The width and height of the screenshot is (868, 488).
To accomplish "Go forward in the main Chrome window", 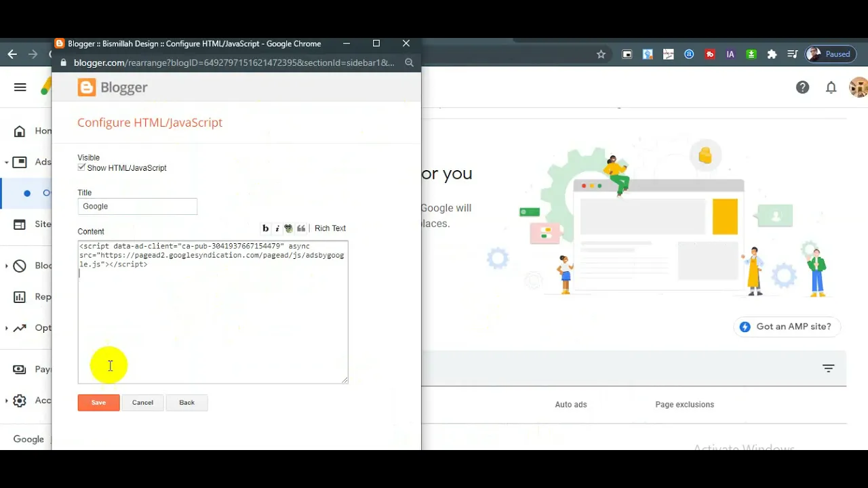I will tap(33, 54).
